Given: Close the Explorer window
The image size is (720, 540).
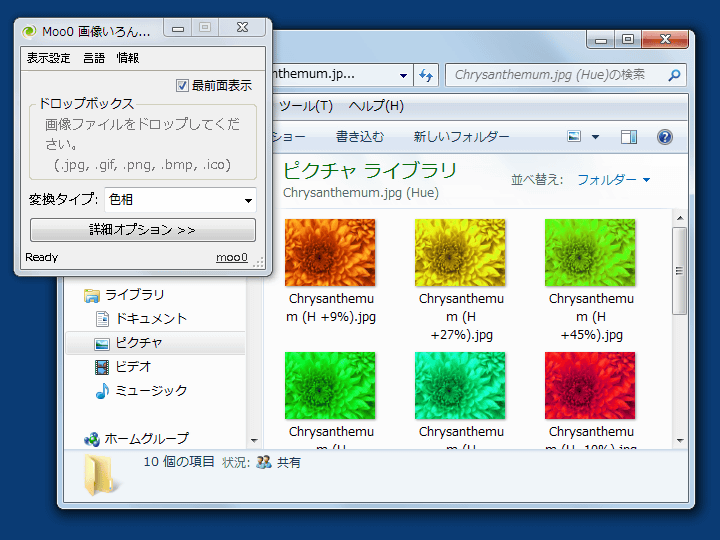Looking at the screenshot, I should pos(665,39).
